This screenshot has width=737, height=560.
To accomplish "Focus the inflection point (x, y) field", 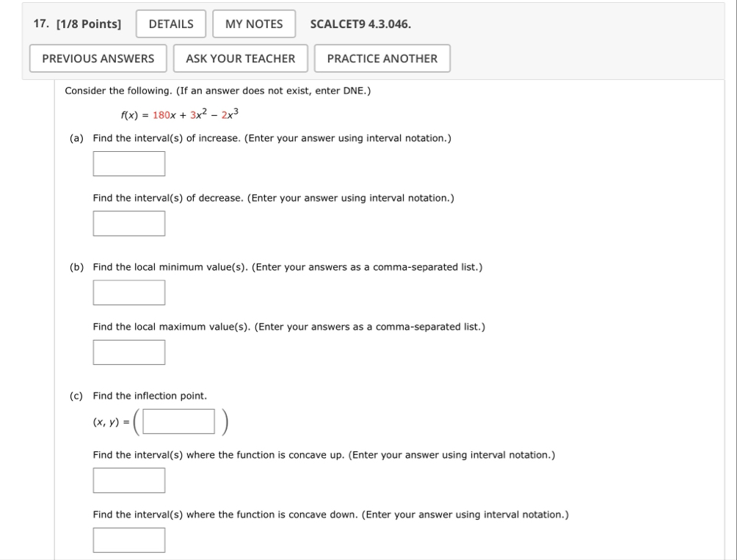I will pos(178,421).
